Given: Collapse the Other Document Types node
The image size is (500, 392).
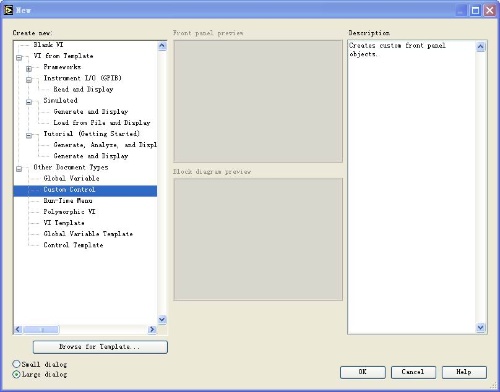Looking at the screenshot, I should click(19, 169).
